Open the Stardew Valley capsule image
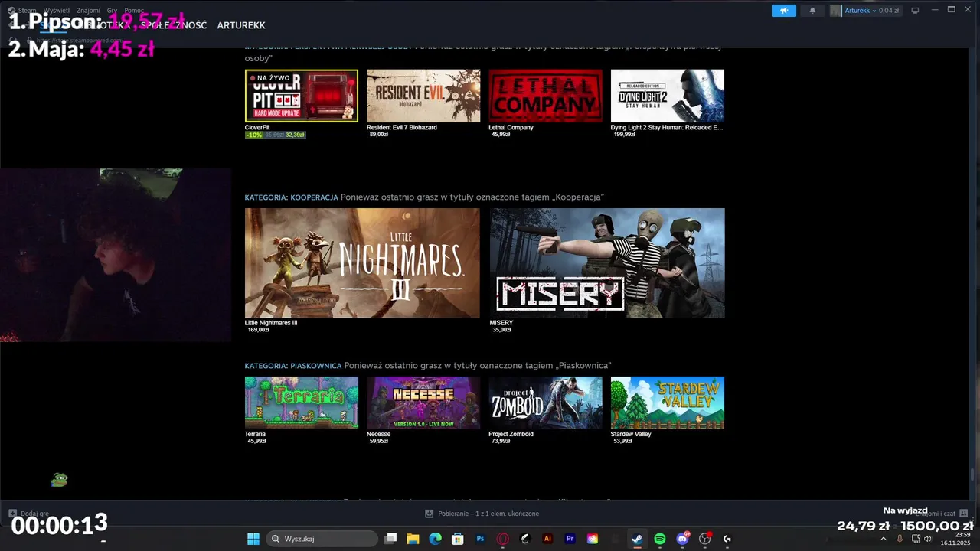This screenshot has height=551, width=980. click(x=668, y=403)
